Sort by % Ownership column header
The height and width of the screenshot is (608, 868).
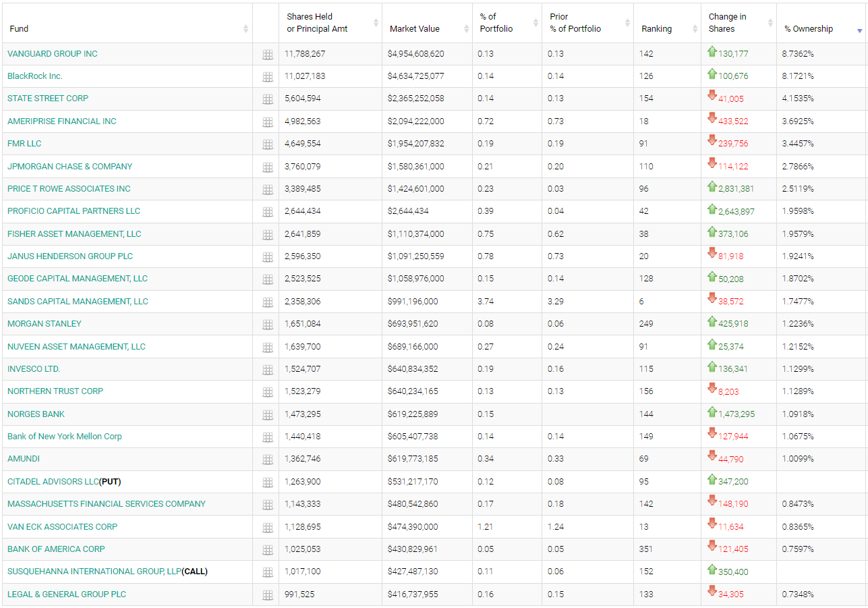click(x=821, y=24)
